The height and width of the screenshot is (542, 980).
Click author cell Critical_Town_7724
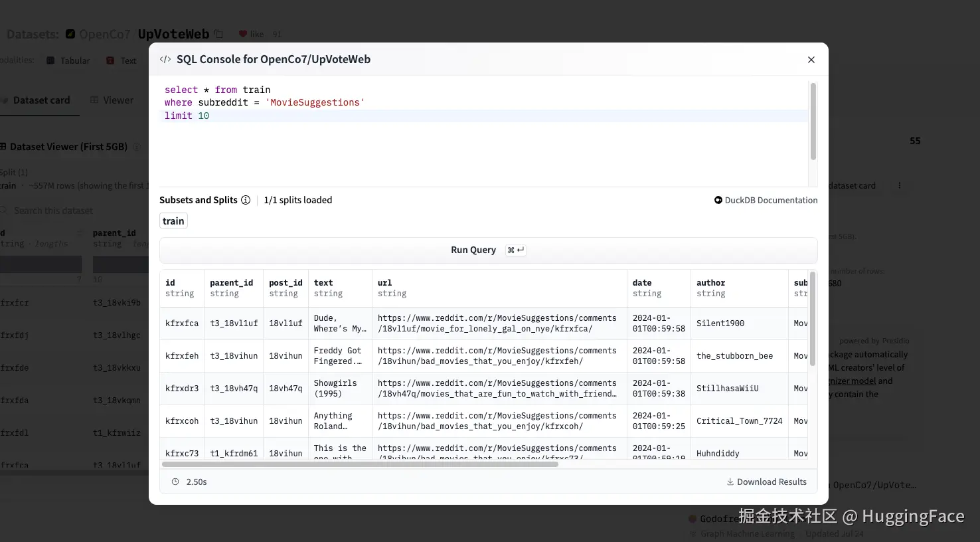pyautogui.click(x=739, y=421)
